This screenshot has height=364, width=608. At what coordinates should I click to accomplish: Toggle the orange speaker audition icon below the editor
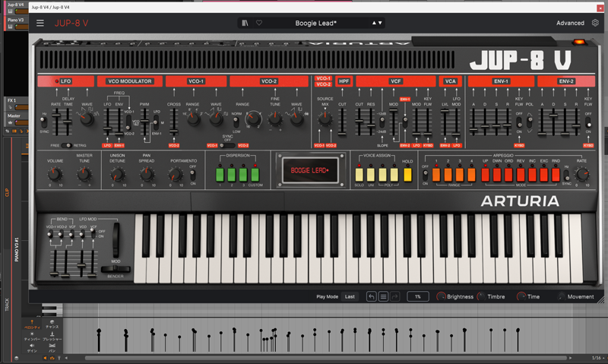pyautogui.click(x=45, y=358)
